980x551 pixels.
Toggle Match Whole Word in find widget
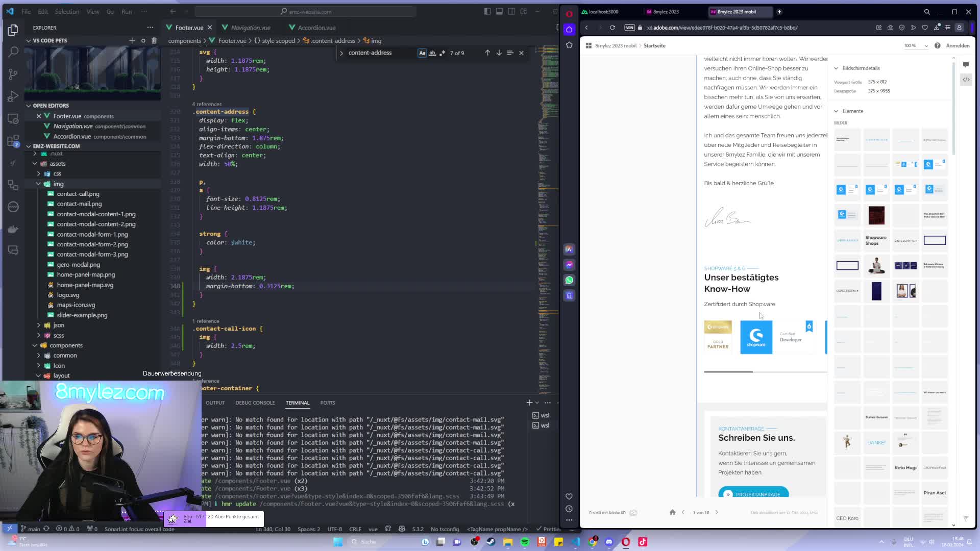tap(432, 53)
